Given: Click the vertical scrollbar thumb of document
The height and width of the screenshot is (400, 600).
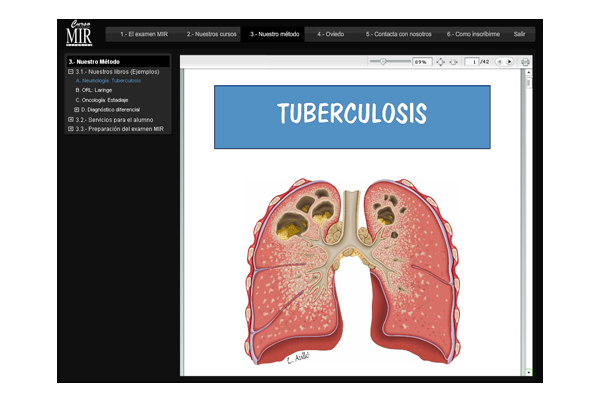Looking at the screenshot, I should coord(528,82).
